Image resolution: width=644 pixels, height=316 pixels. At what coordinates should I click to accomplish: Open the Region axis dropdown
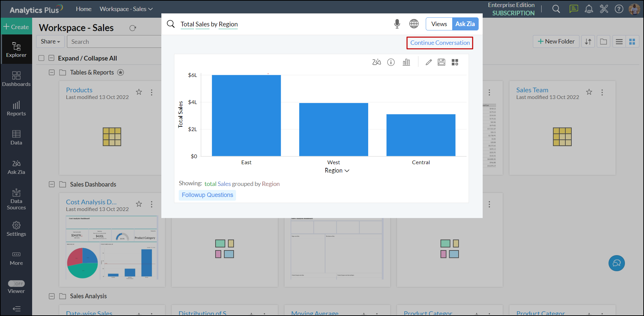(x=337, y=171)
